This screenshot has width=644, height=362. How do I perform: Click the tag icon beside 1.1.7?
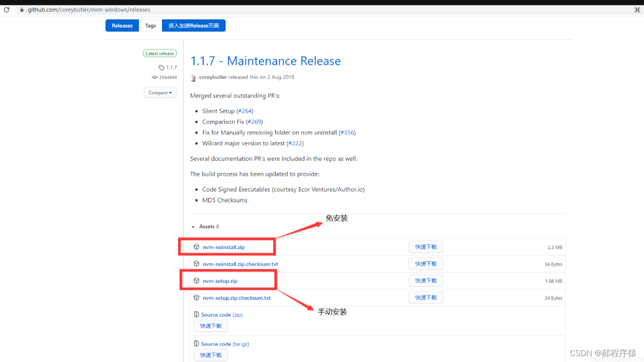161,68
